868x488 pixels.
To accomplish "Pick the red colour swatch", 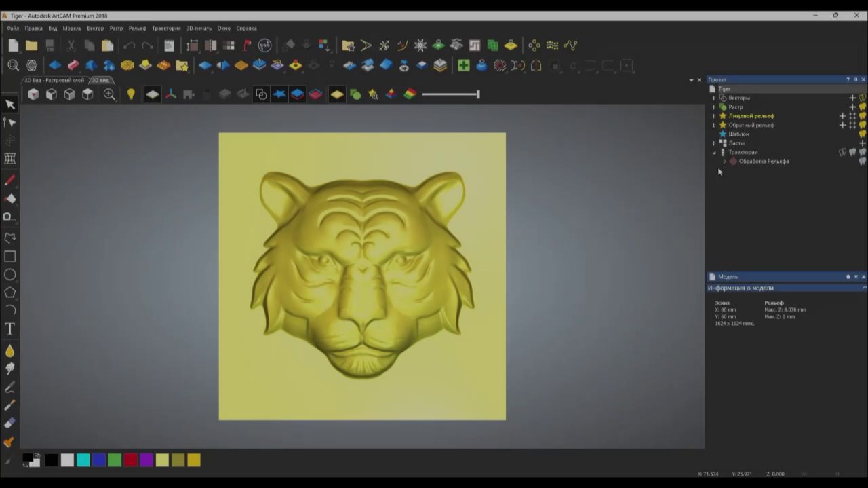I will pyautogui.click(x=130, y=460).
